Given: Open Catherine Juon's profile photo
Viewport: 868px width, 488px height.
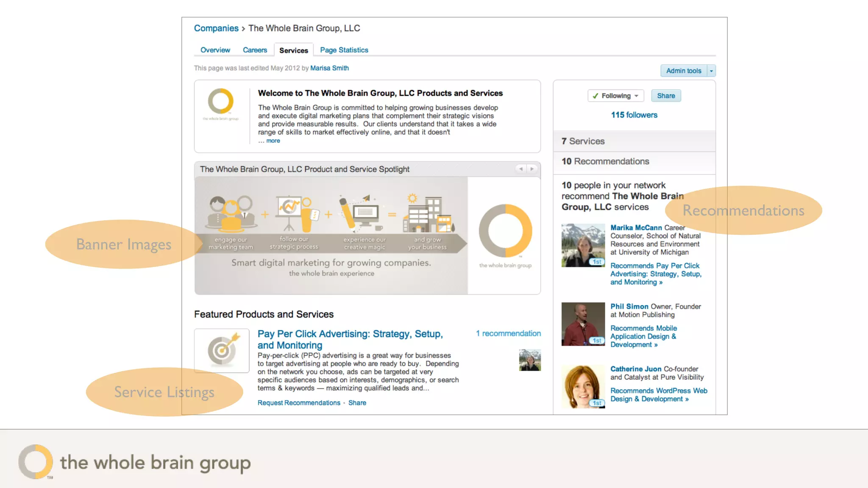Looking at the screenshot, I should [583, 386].
